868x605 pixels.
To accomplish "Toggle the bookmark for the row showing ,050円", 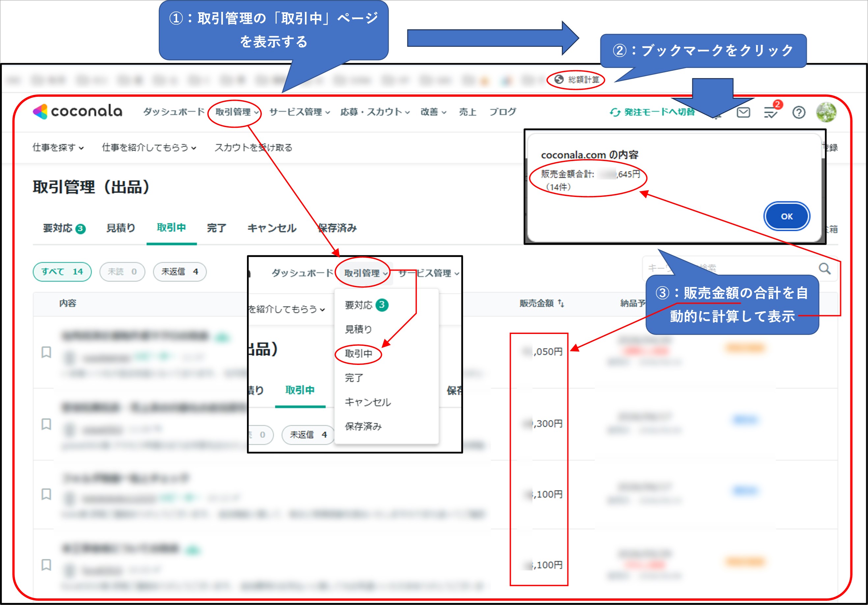I will tap(46, 352).
